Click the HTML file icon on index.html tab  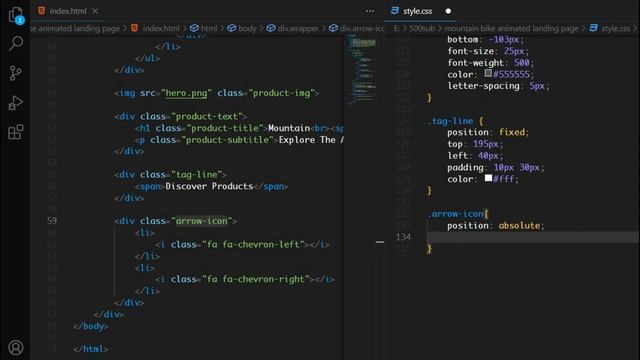tap(42, 11)
